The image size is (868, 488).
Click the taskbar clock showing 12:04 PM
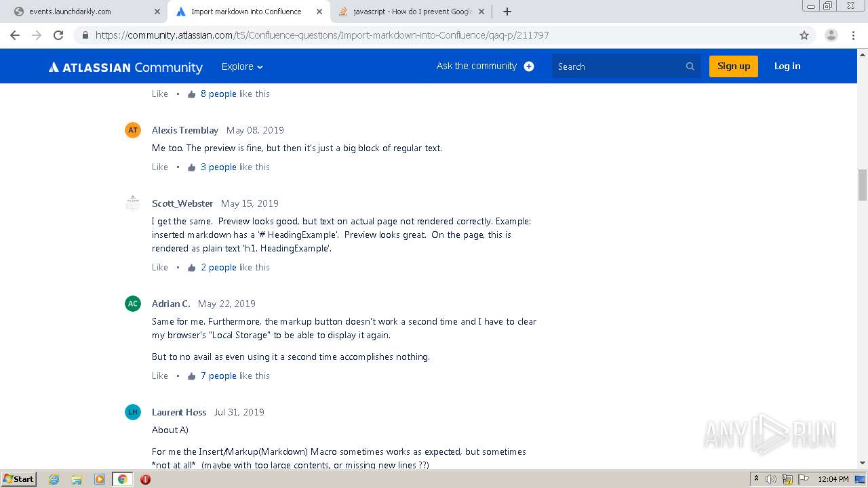pos(833,479)
